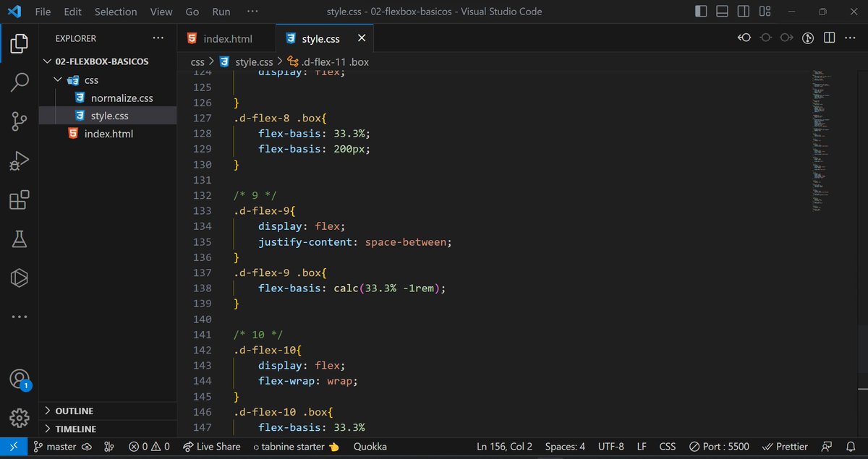Image resolution: width=868 pixels, height=459 pixels.
Task: Click the git graph circle icon in editor toolbar
Action: (x=809, y=38)
